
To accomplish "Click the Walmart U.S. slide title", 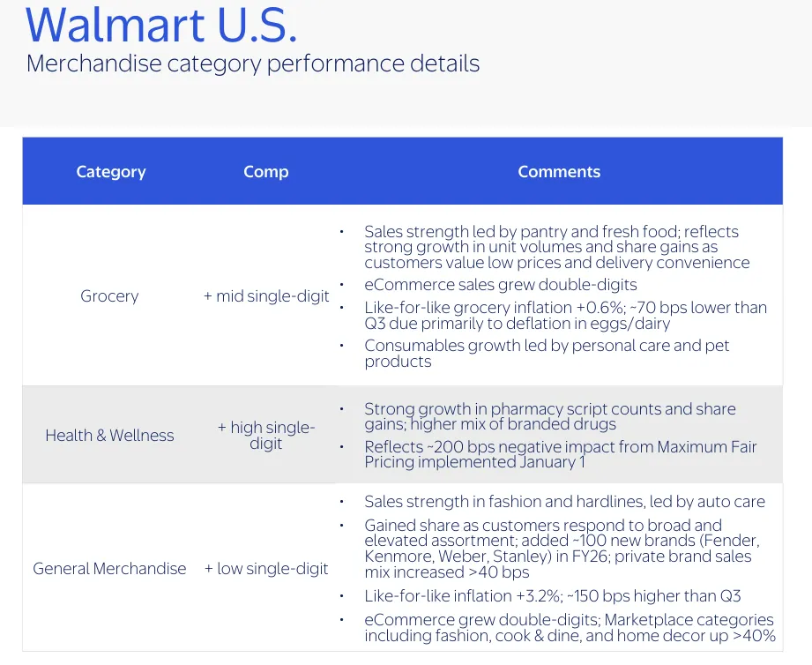I will 161,25.
